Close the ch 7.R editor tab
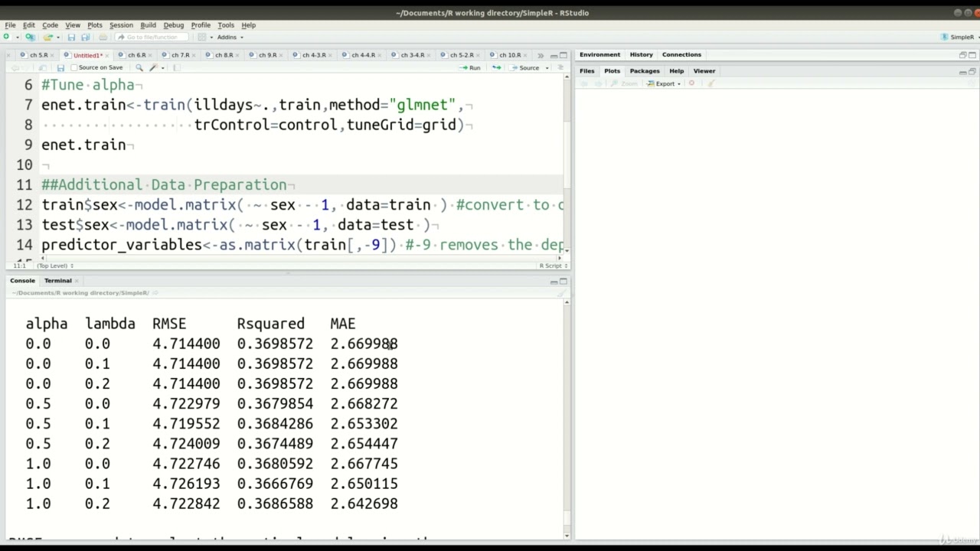Screen dimensions: 980x551 [194, 56]
